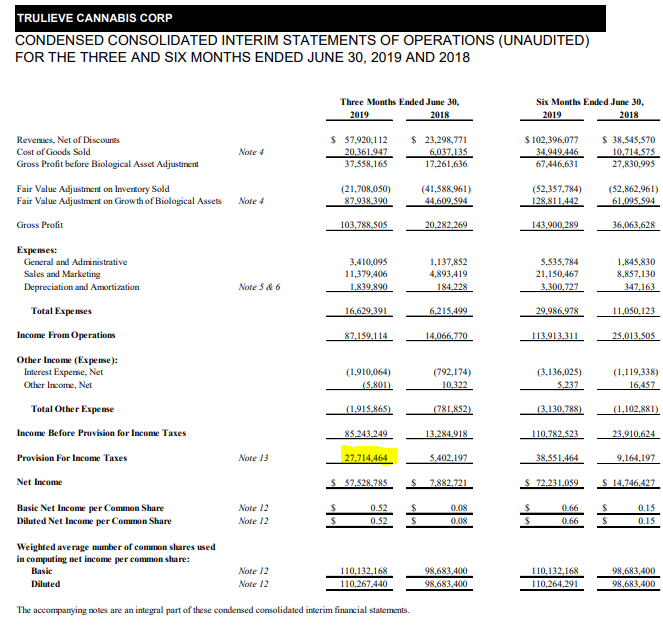Click fair value adjustment (21,708,050)
The height and width of the screenshot is (626, 663).
pos(366,189)
